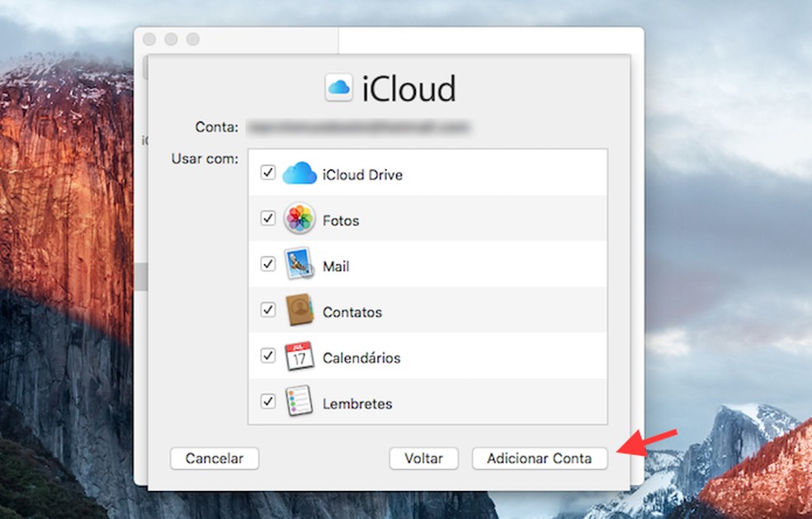Select the Lembretes label text
The image size is (812, 519).
click(x=357, y=403)
